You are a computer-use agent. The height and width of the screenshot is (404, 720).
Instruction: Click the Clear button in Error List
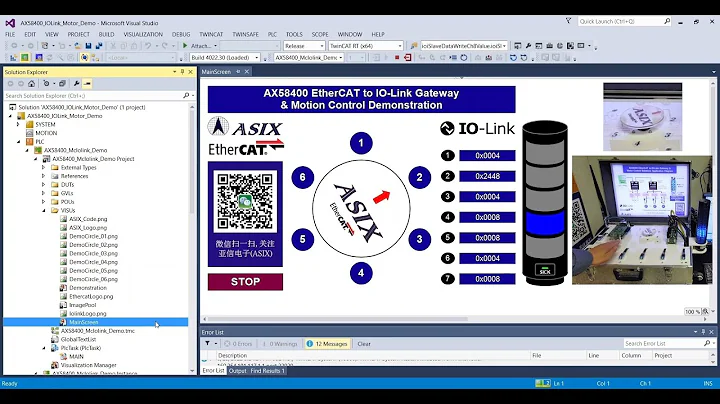point(364,343)
